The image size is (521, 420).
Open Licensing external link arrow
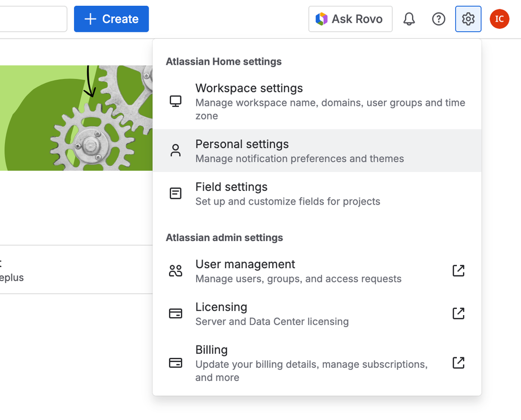[x=458, y=314]
